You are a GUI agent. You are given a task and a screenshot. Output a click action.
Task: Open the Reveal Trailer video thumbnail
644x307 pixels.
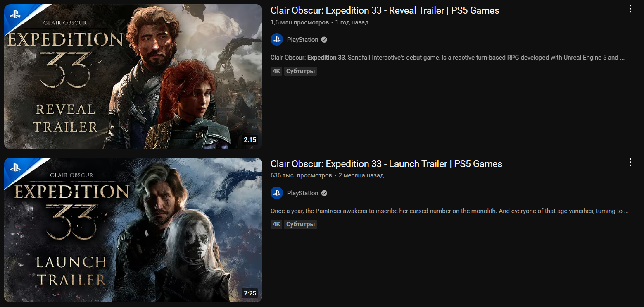133,77
